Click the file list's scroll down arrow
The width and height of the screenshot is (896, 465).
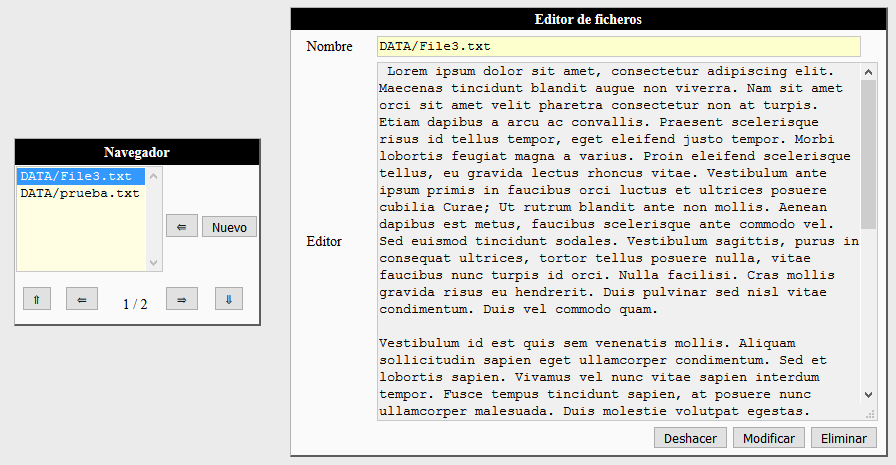(x=154, y=263)
